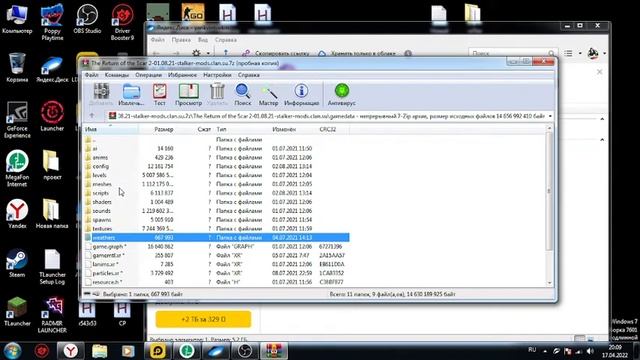Sort by Тип column header

point(242,129)
